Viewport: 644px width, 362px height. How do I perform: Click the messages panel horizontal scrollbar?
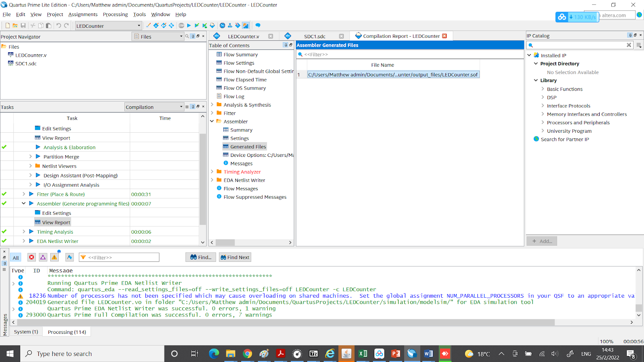[286, 322]
